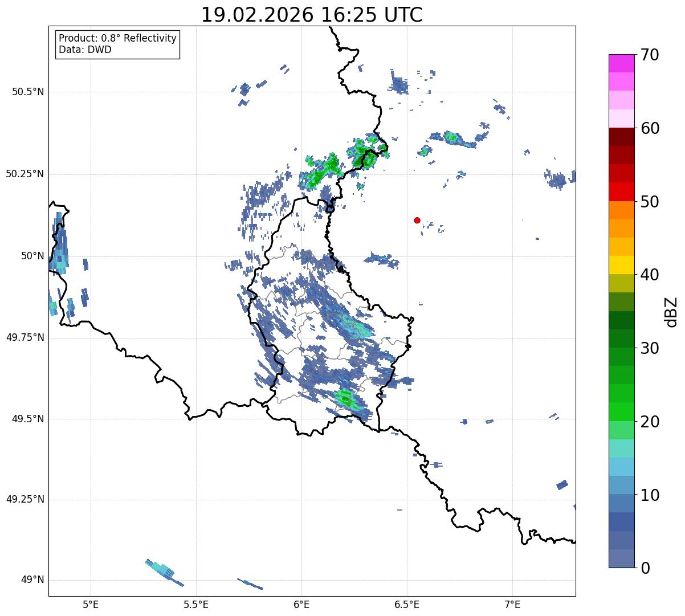Click the 10 tick on colorbar
Image resolution: width=685 pixels, height=616 pixels.
coord(650,495)
